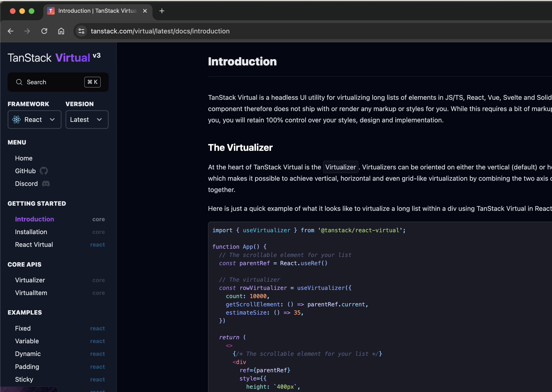Open site information icon in address bar
Image resolution: width=552 pixels, height=392 pixels.
[x=81, y=31]
